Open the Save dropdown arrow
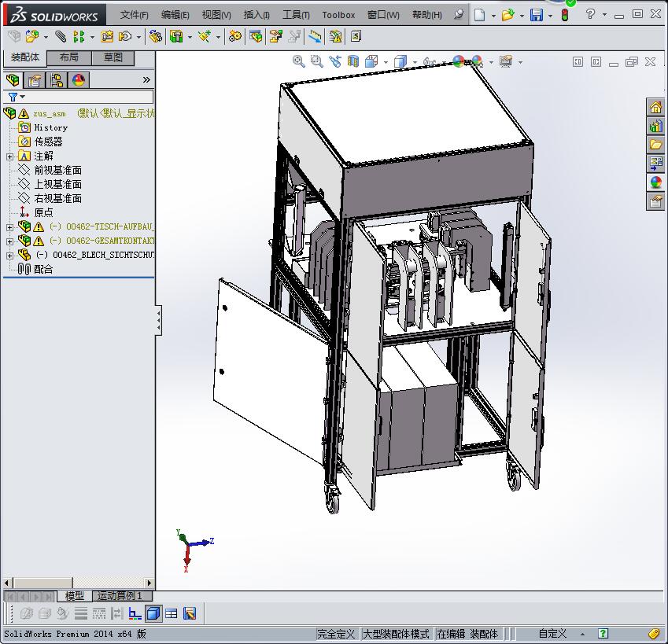This screenshot has height=644, width=668. [x=551, y=16]
